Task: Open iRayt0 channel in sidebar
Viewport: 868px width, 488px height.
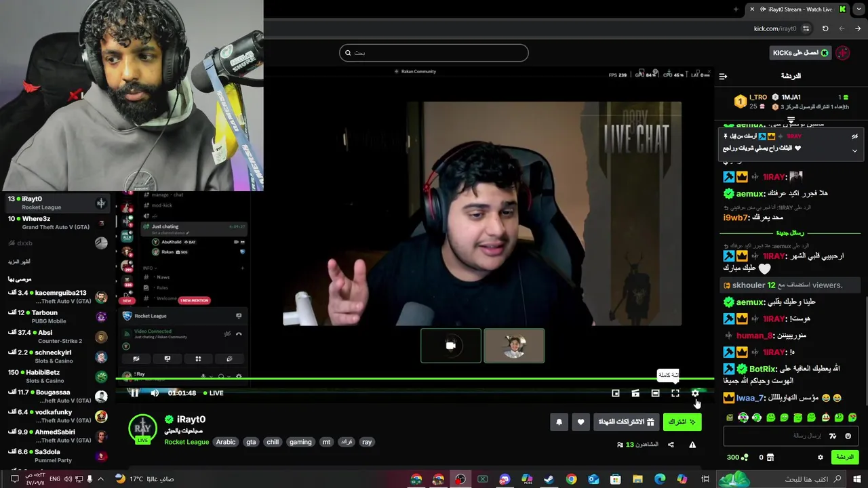Action: pyautogui.click(x=58, y=203)
